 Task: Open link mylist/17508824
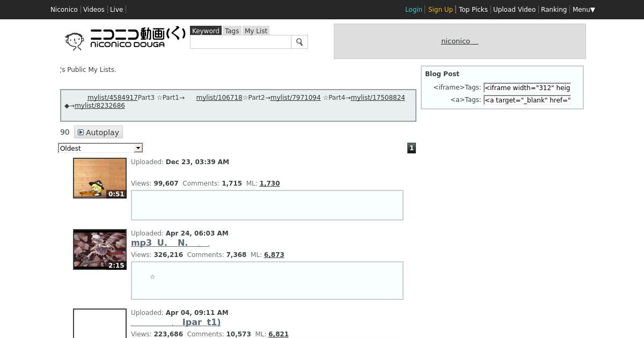click(378, 98)
